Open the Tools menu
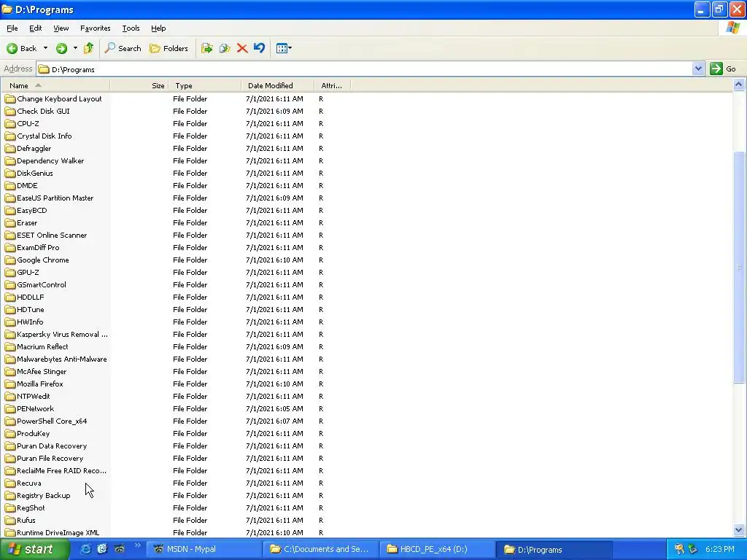Viewport: 747px width, 560px height. pos(131,28)
